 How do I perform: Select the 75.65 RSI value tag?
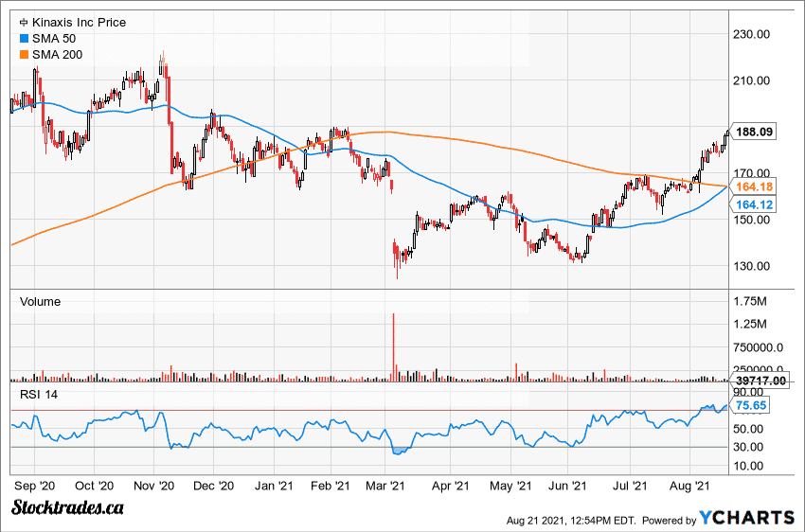point(754,405)
